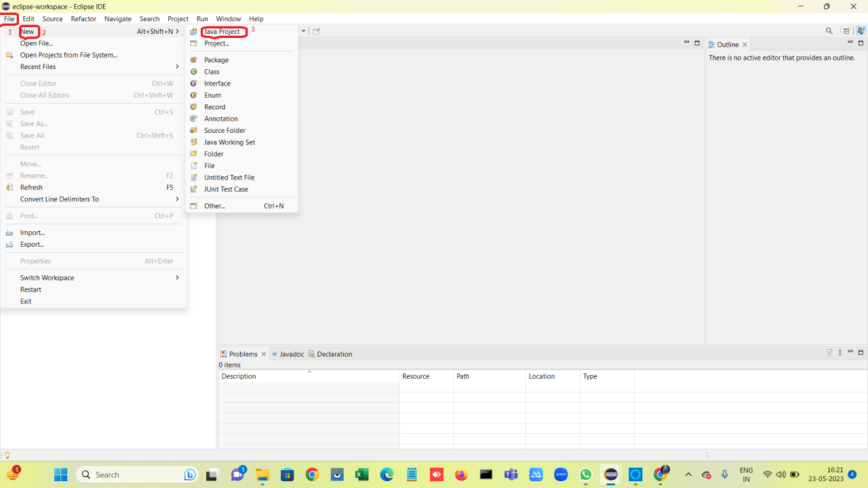
Task: Maximize the editor area
Action: 697,43
